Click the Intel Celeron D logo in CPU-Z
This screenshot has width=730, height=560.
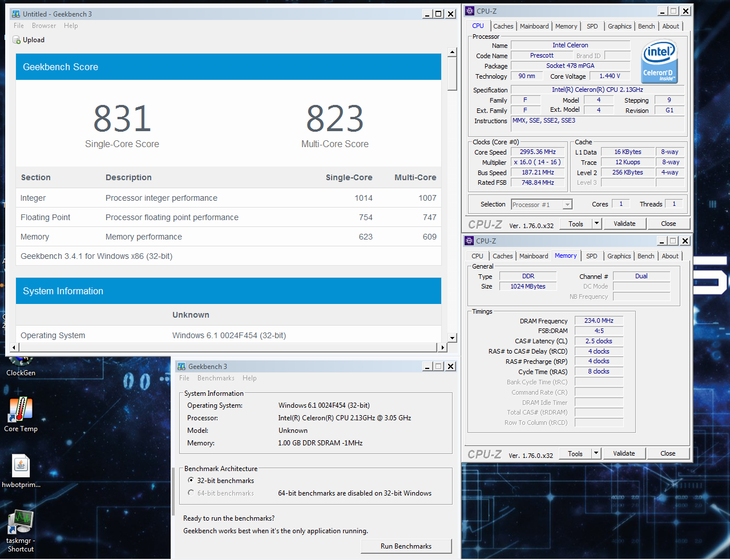[x=659, y=62]
